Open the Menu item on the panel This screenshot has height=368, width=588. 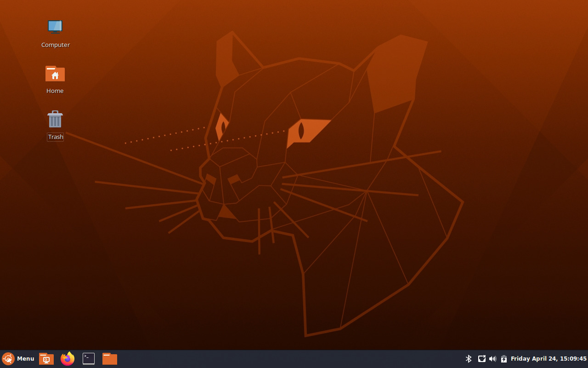click(x=25, y=358)
